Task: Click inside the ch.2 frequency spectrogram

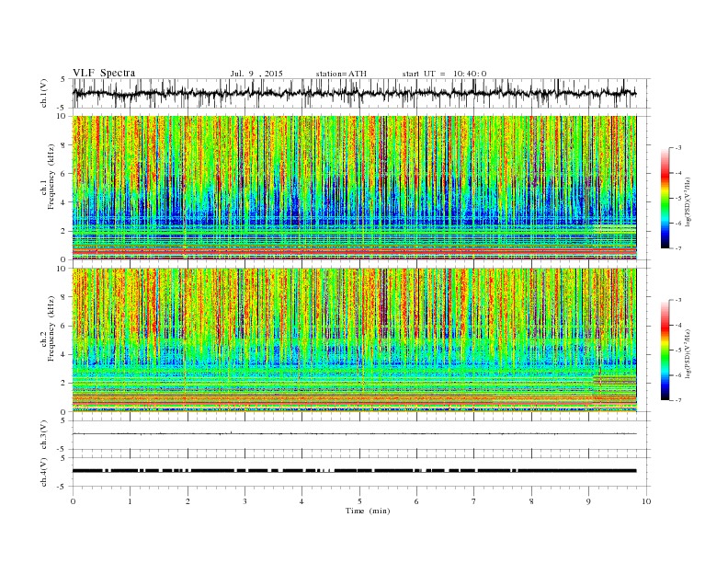Action: tap(354, 340)
